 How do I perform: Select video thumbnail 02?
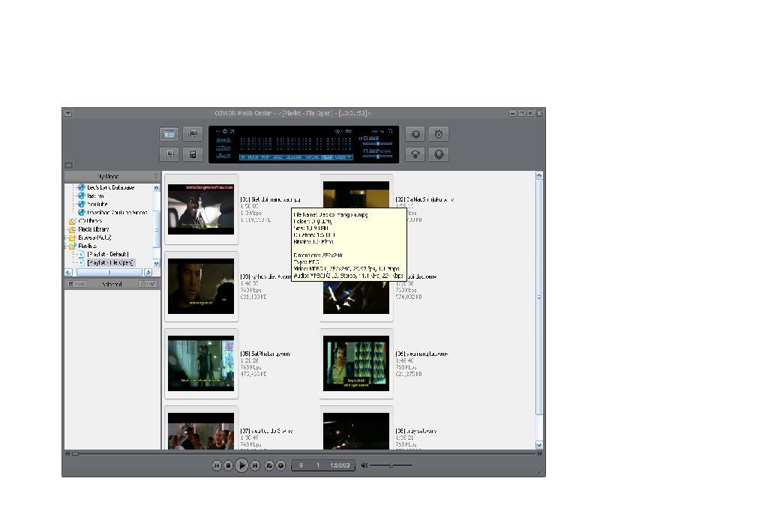356,194
